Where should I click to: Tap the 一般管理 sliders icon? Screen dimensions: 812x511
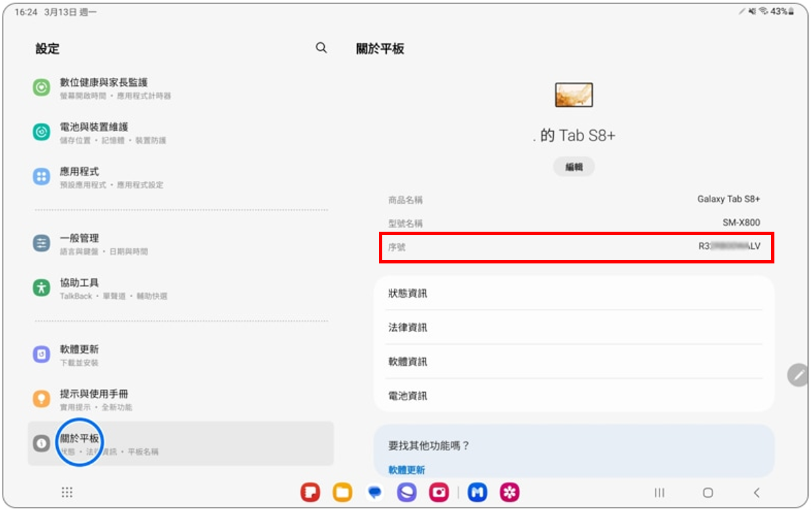(x=42, y=243)
